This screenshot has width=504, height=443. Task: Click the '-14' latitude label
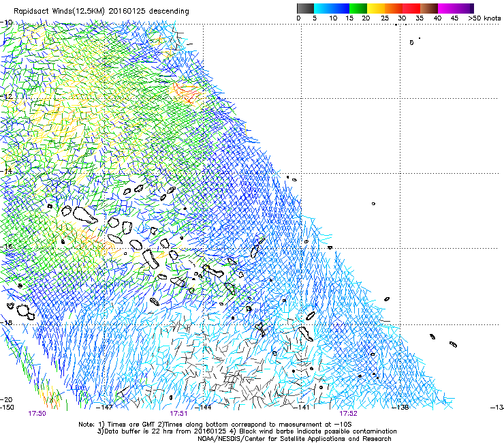click(x=6, y=171)
